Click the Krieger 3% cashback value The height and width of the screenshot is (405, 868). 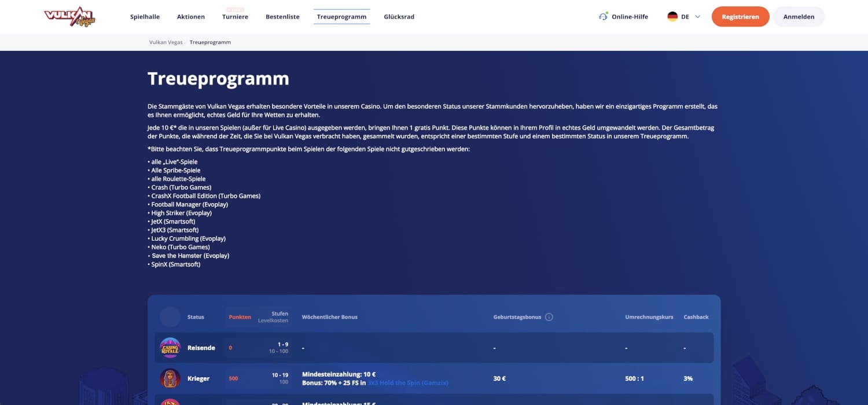tap(688, 378)
